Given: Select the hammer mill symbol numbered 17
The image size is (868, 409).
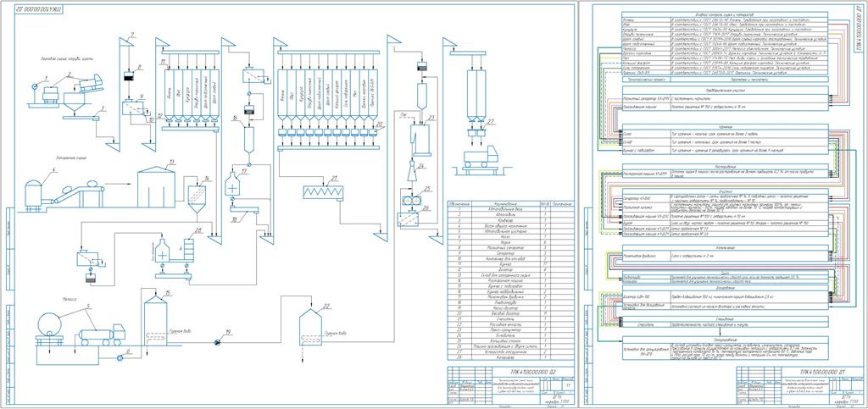Looking at the screenshot, I should click(232, 185).
